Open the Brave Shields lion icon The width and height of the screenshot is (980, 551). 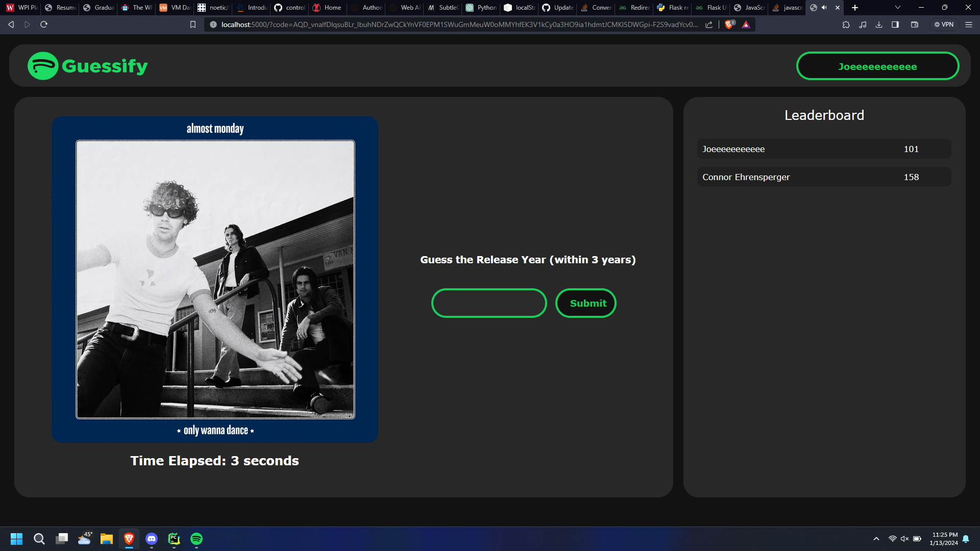729,24
